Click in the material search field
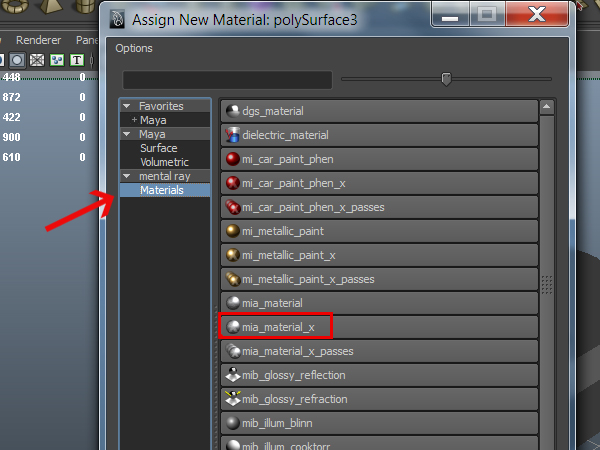This screenshot has width=600, height=450. [x=227, y=80]
